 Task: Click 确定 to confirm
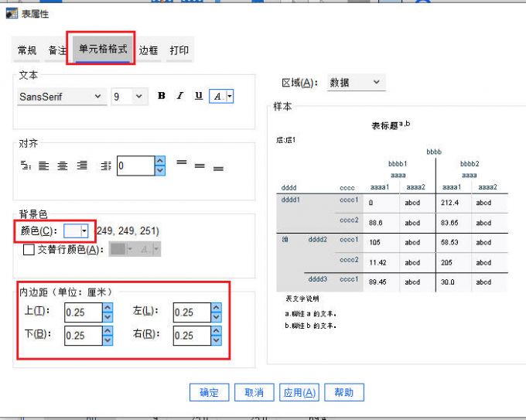pyautogui.click(x=209, y=392)
